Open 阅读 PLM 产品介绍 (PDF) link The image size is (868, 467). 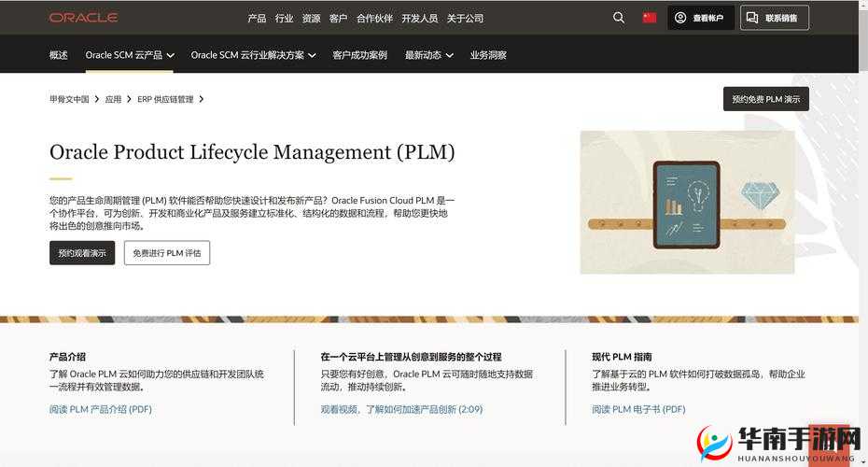click(100, 409)
